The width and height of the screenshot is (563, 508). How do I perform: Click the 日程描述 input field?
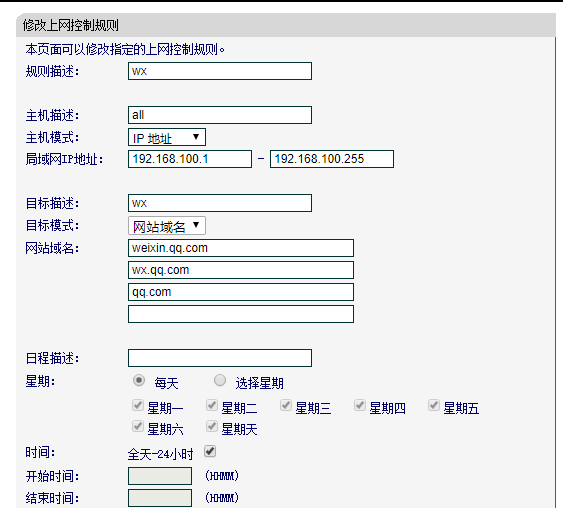click(220, 358)
